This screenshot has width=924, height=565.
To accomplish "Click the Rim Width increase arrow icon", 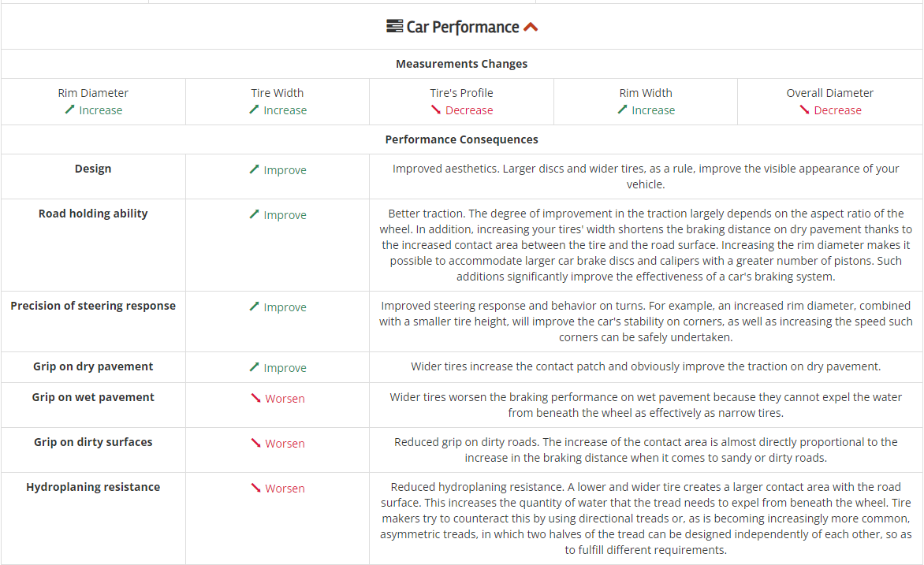I will pyautogui.click(x=622, y=110).
